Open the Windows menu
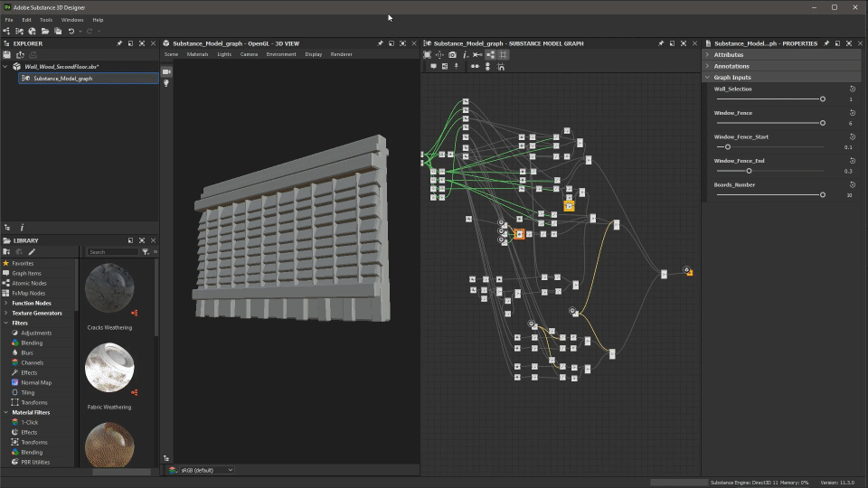Viewport: 868px width, 488px height. coord(72,20)
